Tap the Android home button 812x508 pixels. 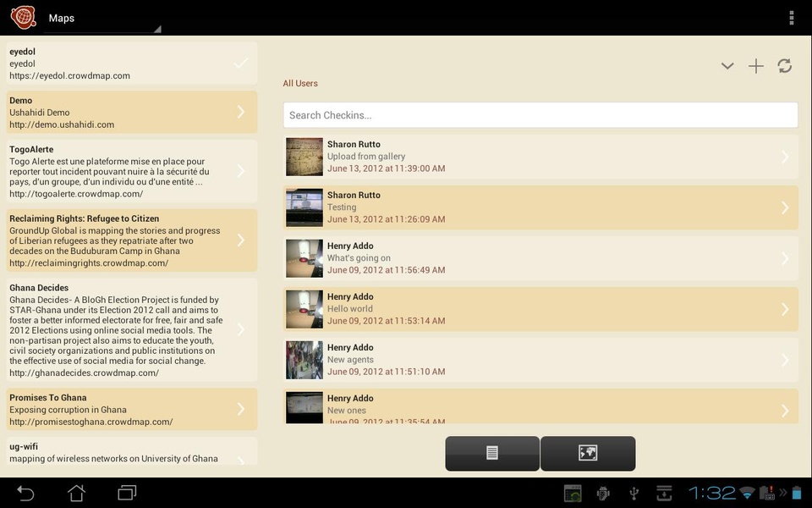click(x=77, y=493)
